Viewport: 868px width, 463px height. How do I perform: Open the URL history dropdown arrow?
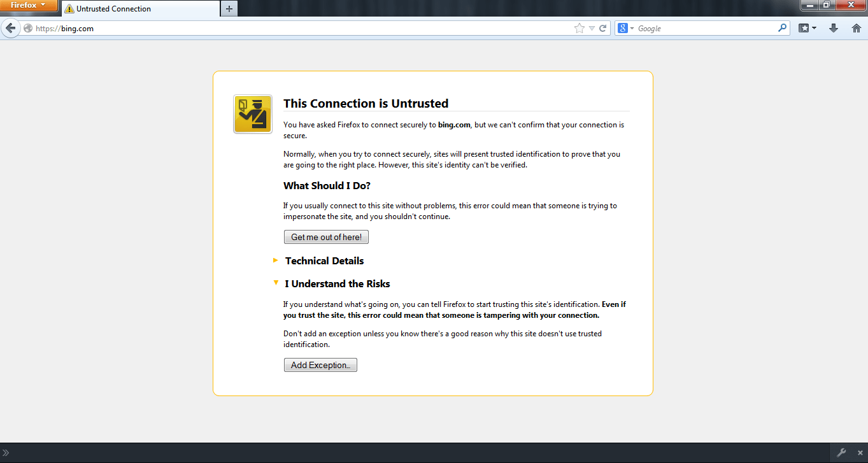[592, 29]
